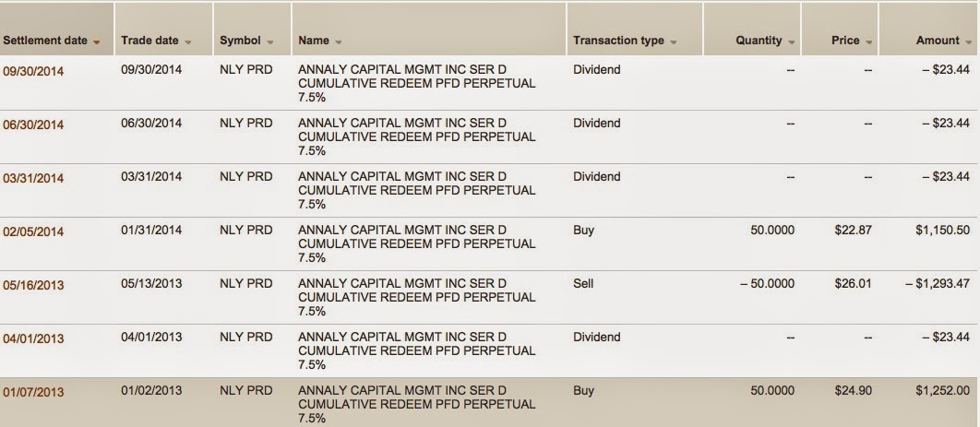Open 06/30/2014 settlement date link
This screenshot has width=980, height=427.
[x=34, y=125]
